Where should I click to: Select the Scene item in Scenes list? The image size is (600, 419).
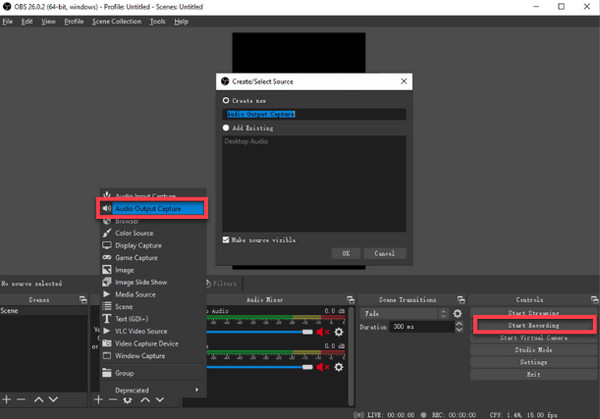pos(44,310)
